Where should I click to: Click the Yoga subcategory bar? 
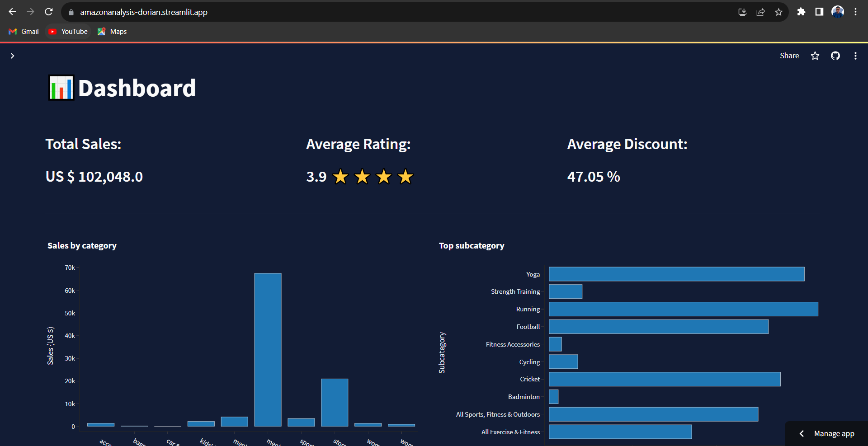point(677,274)
